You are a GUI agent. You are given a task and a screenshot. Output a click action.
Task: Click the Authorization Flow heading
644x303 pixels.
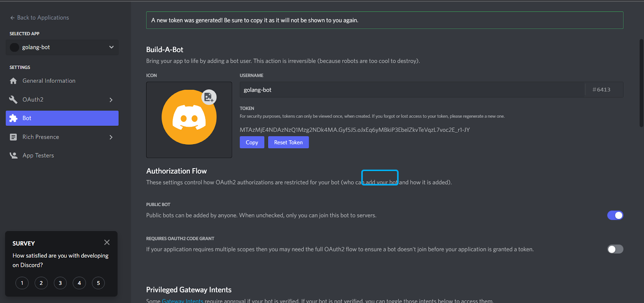[176, 171]
